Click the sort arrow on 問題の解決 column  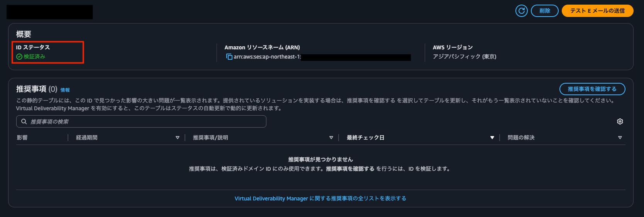pyautogui.click(x=620, y=138)
